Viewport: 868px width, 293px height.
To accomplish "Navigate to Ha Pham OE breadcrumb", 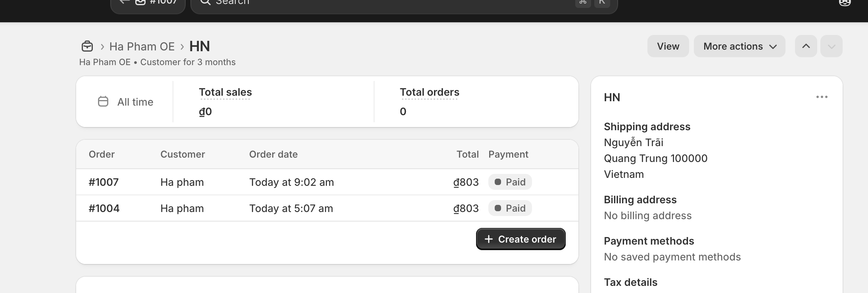I will pyautogui.click(x=142, y=46).
